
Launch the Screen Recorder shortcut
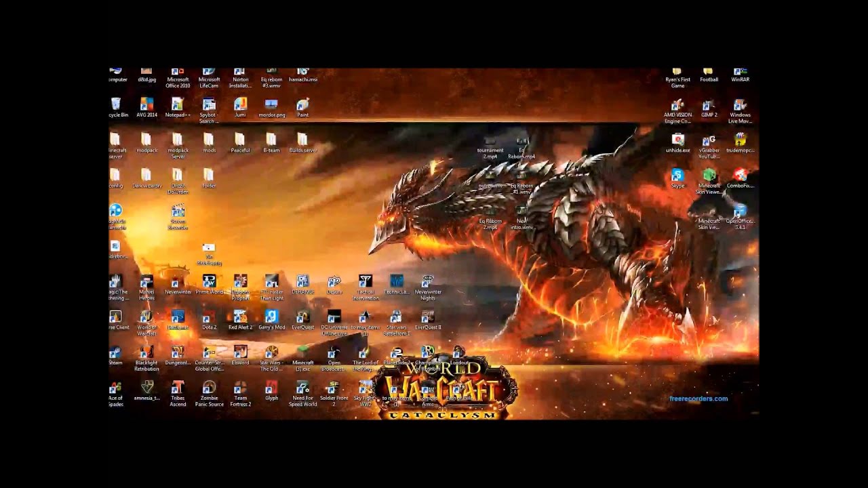pyautogui.click(x=178, y=217)
